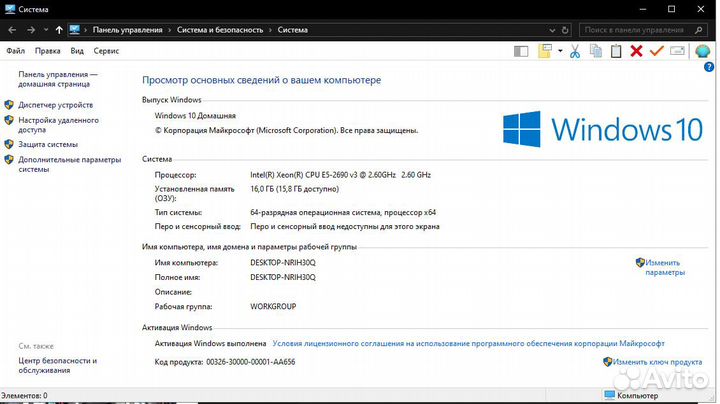Click the orange checkmark Properties icon
Viewport: 720px width, 404px height.
click(x=656, y=51)
